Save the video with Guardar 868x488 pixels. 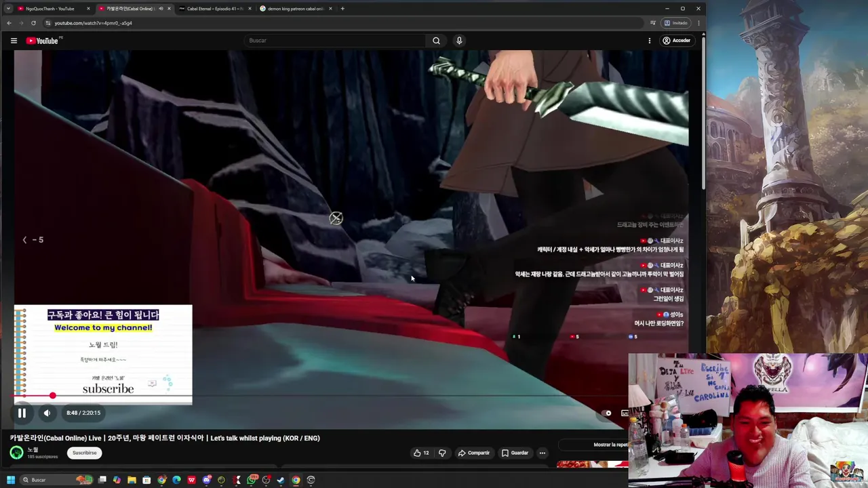[x=515, y=453]
